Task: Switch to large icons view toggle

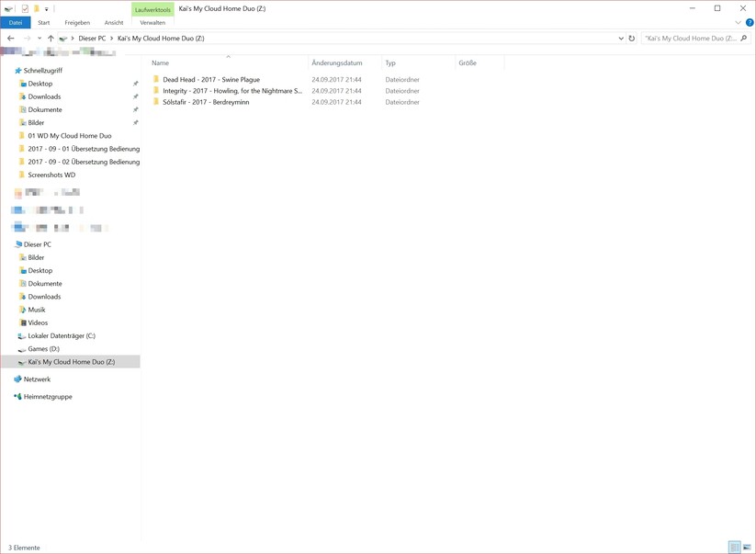Action: coord(747,548)
